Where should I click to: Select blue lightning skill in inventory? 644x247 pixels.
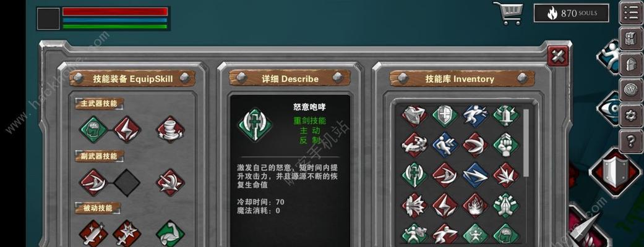(476, 175)
